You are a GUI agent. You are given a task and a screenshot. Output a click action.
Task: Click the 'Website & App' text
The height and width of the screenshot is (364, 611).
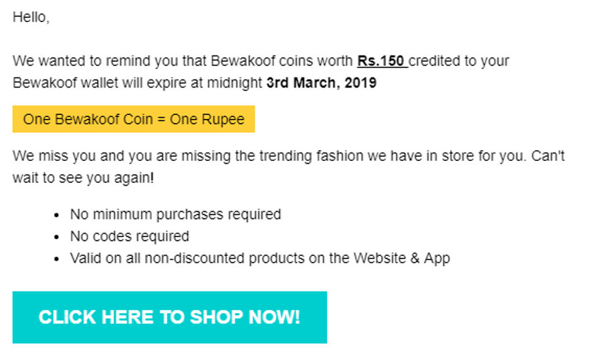402,258
